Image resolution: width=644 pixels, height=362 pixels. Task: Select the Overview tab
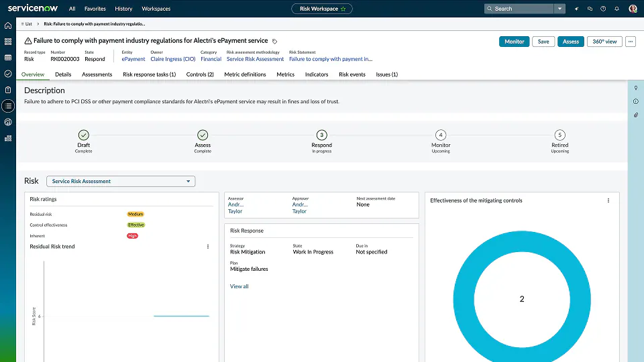click(x=33, y=74)
